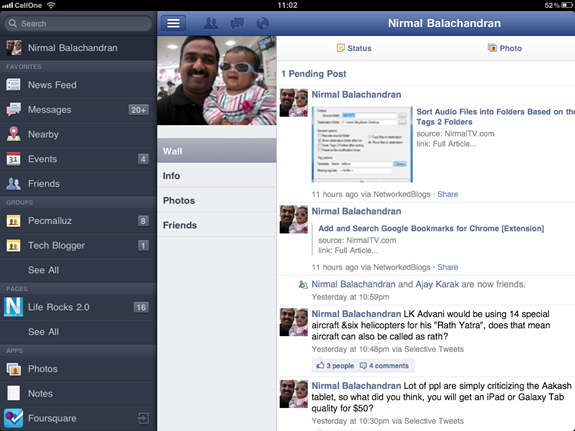This screenshot has height=431, width=575.
Task: Post a new Status update
Action: click(354, 48)
